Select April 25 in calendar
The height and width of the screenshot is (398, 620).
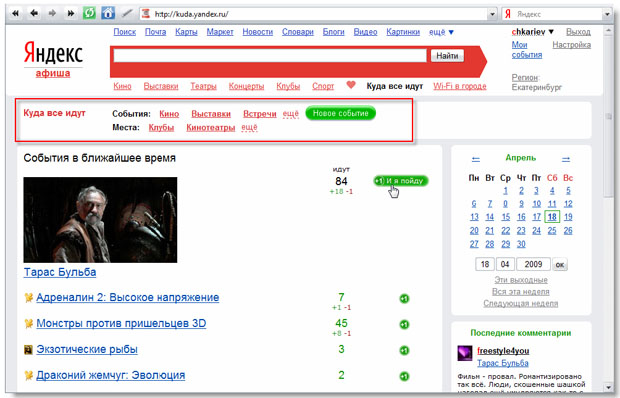552,230
